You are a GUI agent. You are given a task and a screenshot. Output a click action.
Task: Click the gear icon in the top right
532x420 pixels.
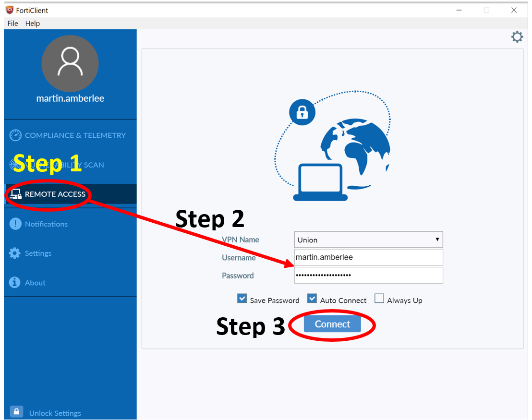[x=517, y=36]
